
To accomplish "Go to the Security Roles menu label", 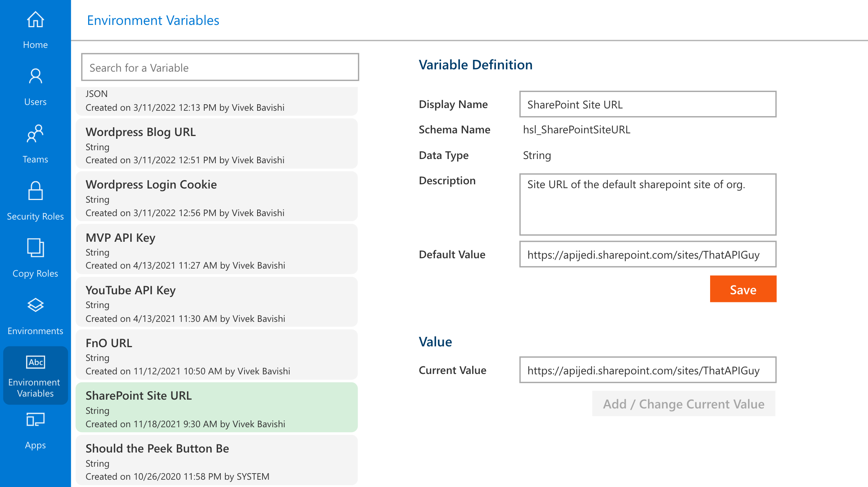I will point(35,216).
